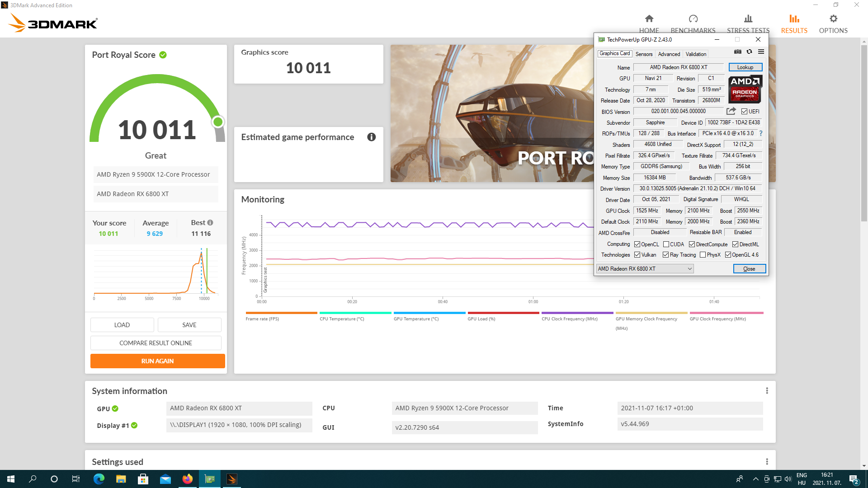Switch to the GPU-Z Graphics Card tab
This screenshot has width=868, height=488.
click(614, 53)
